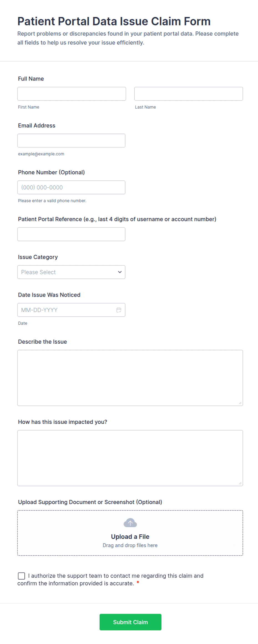Check the authorization consent checkbox
This screenshot has width=258, height=644.
(x=21, y=576)
